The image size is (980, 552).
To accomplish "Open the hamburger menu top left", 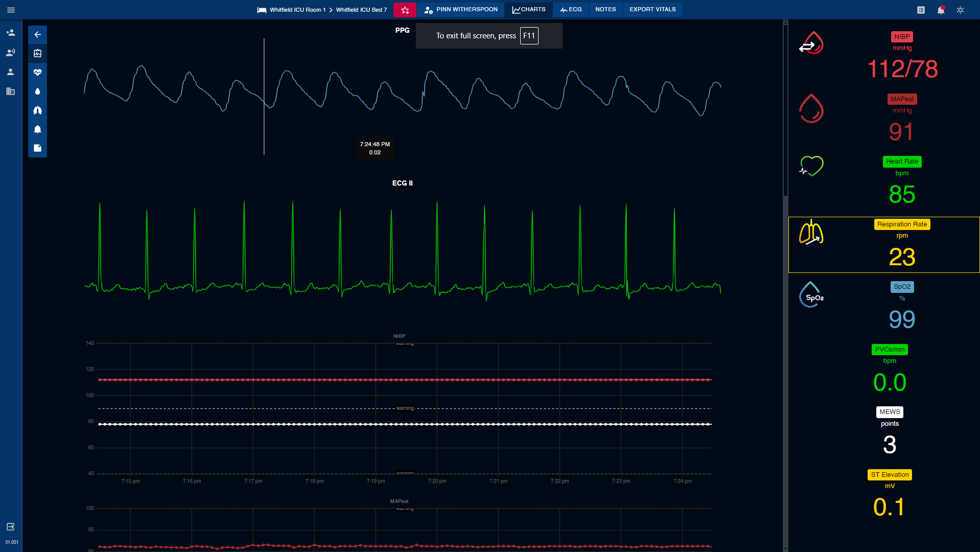I will coord(10,10).
